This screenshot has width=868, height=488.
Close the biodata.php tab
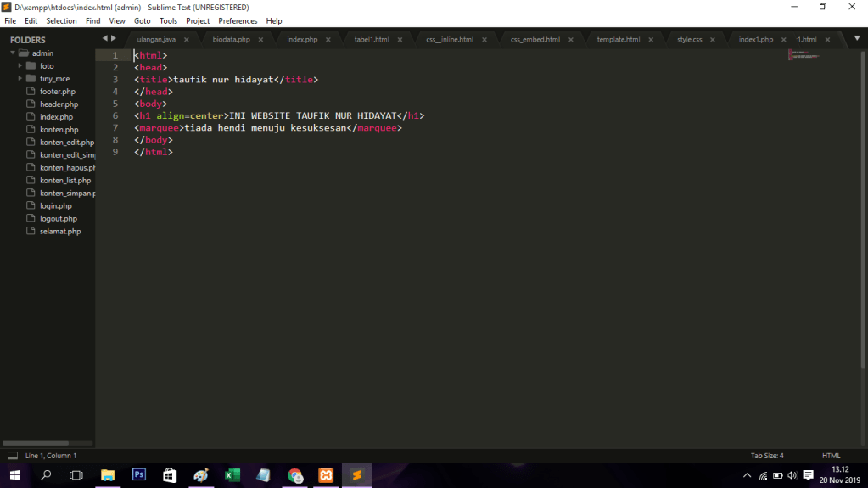[260, 40]
